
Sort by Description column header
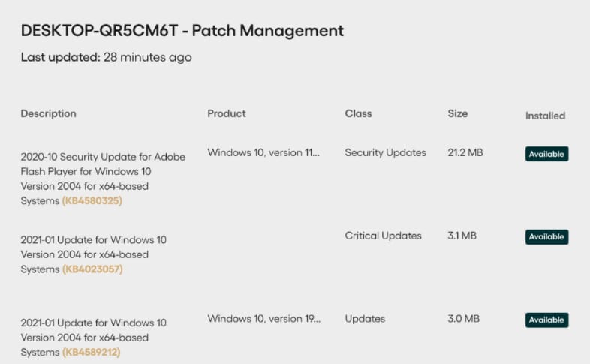pyautogui.click(x=49, y=113)
